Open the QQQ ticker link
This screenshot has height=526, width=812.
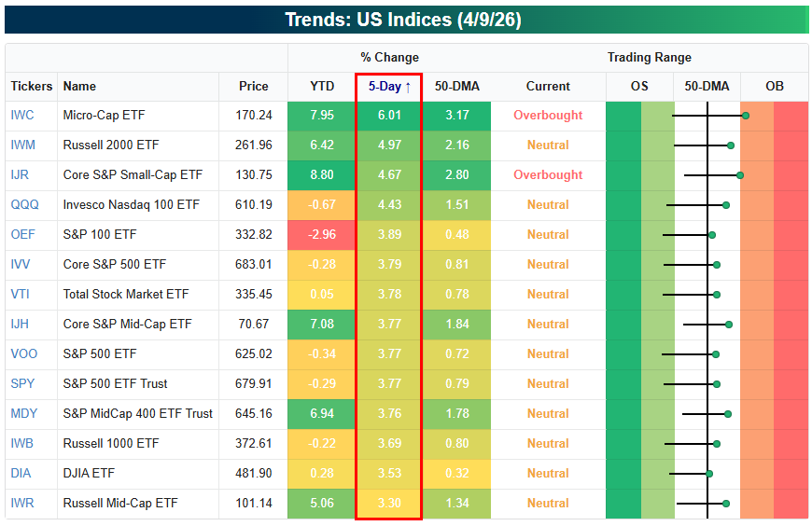click(x=24, y=205)
